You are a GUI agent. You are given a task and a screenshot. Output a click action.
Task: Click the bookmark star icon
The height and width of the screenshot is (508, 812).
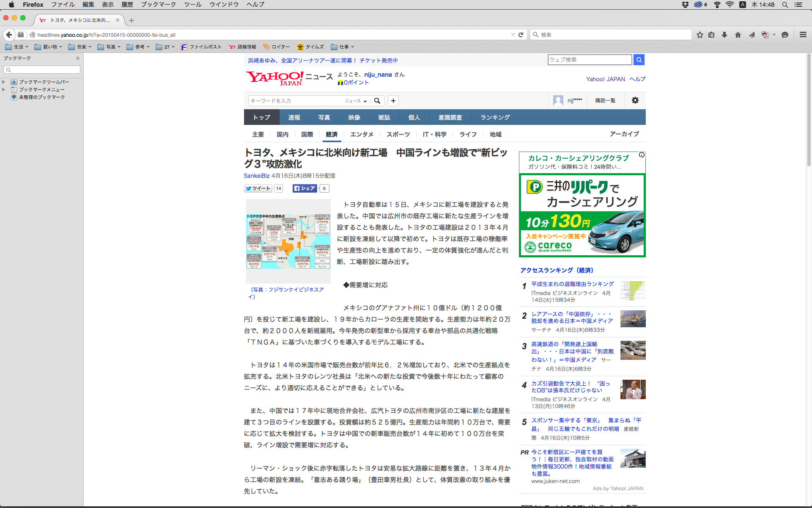coord(700,35)
